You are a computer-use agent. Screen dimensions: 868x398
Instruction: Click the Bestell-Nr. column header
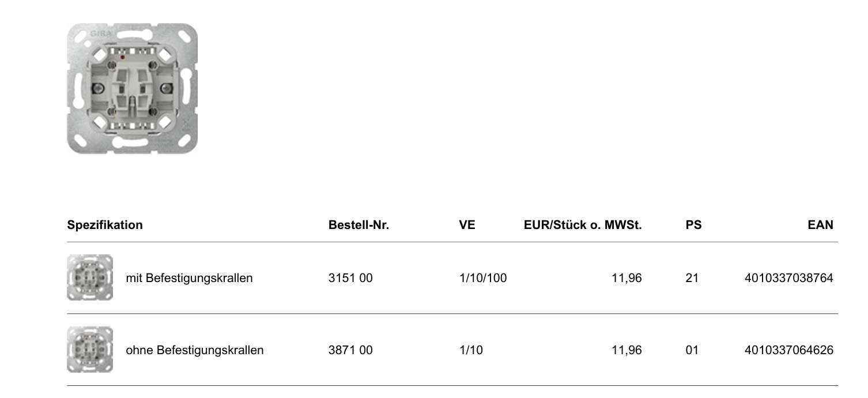coord(358,226)
